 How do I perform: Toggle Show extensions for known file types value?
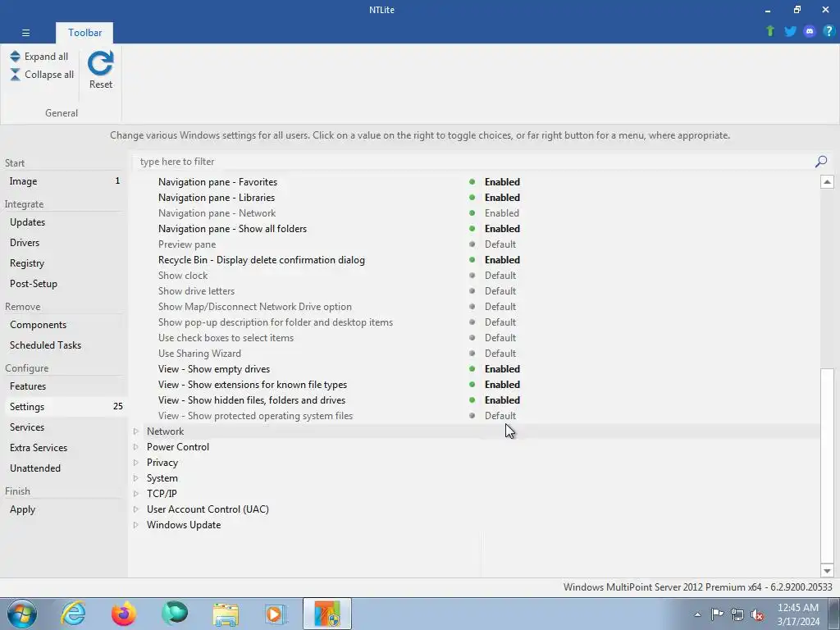pyautogui.click(x=502, y=385)
